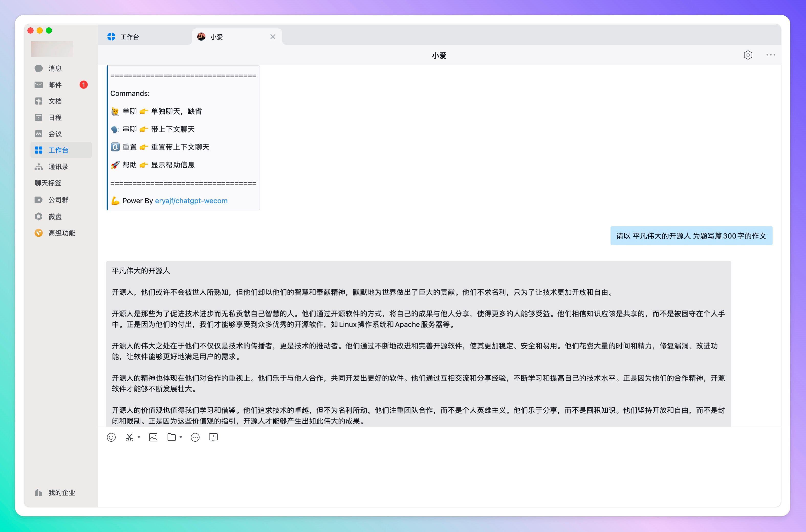Screen dimensions: 806x532
Task: Open the three-dot more options menu
Action: point(770,55)
